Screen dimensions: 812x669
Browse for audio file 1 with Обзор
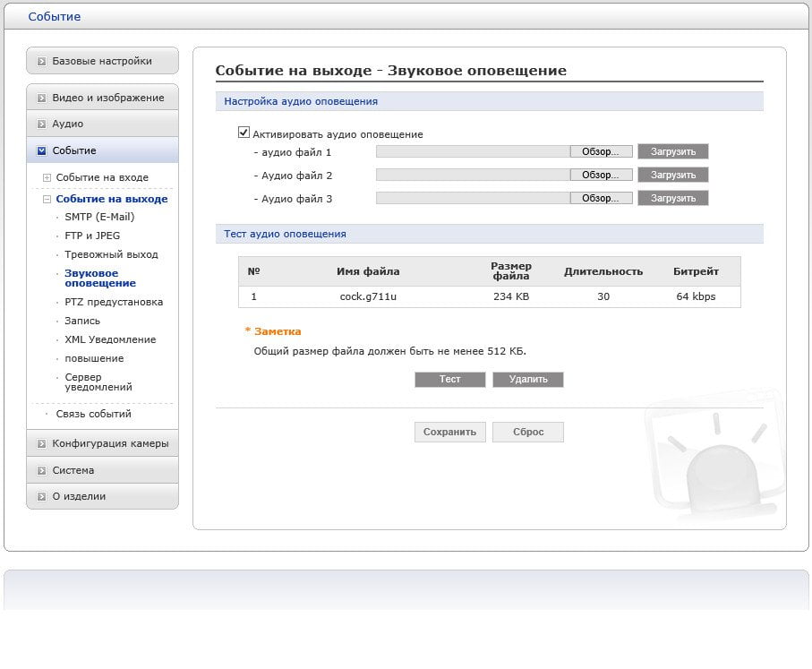click(x=601, y=151)
